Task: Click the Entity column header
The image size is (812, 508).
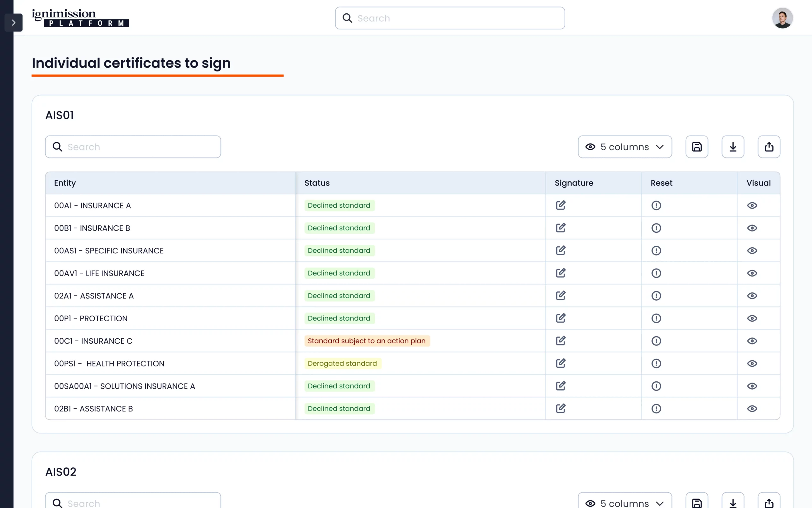Action: 170,183
